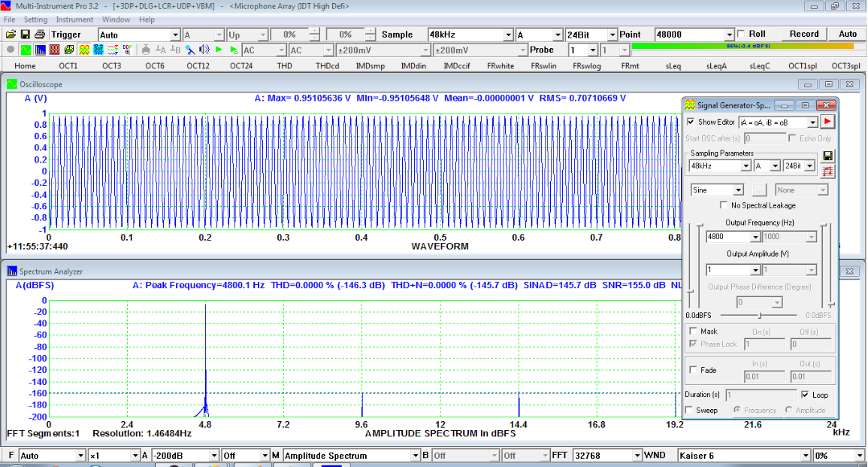Start signal generator with red play button
This screenshot has height=467, width=868.
pyautogui.click(x=827, y=122)
